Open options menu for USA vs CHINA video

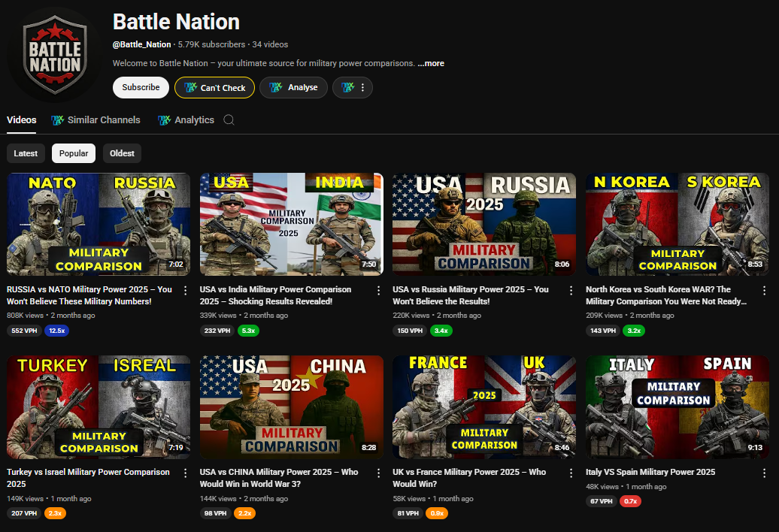point(378,473)
